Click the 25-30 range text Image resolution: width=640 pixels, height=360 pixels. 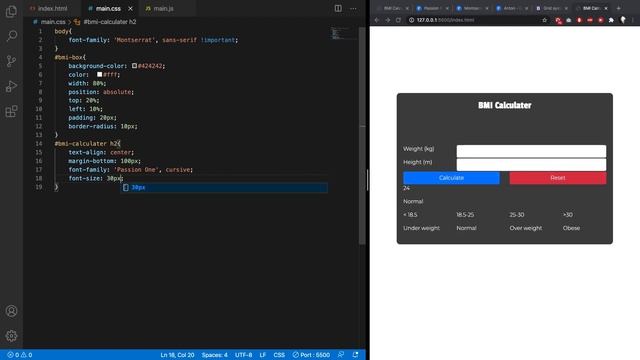[517, 215]
